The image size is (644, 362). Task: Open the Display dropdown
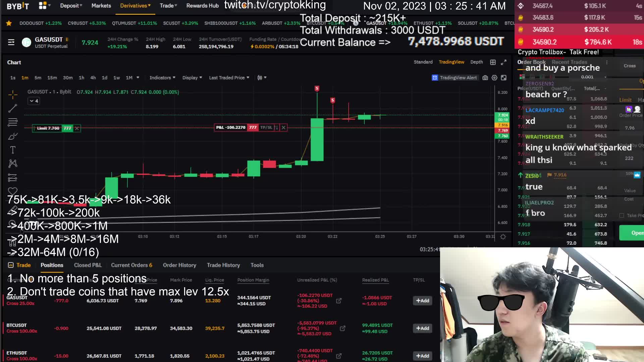point(192,78)
